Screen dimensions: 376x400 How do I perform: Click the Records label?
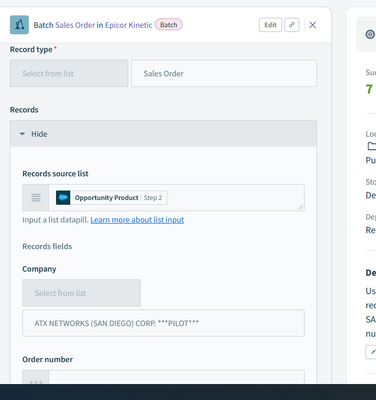click(x=24, y=110)
